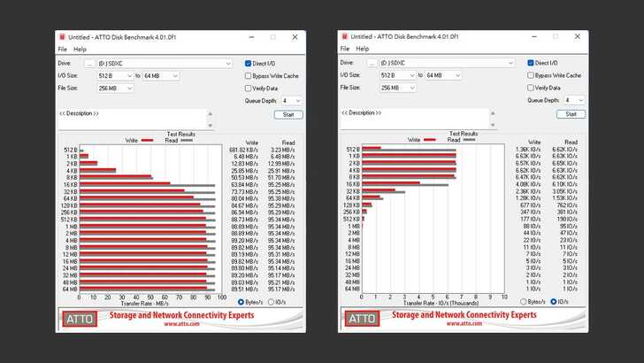Screen dimensions: 644x363
Task: Click the red Write legend swatch in left window
Action: point(147,141)
